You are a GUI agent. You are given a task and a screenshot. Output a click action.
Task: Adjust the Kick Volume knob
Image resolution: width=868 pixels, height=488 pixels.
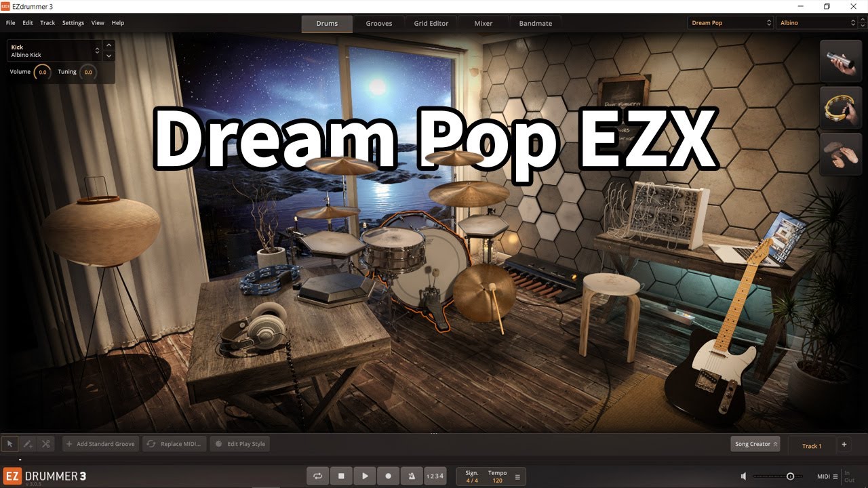(x=42, y=72)
